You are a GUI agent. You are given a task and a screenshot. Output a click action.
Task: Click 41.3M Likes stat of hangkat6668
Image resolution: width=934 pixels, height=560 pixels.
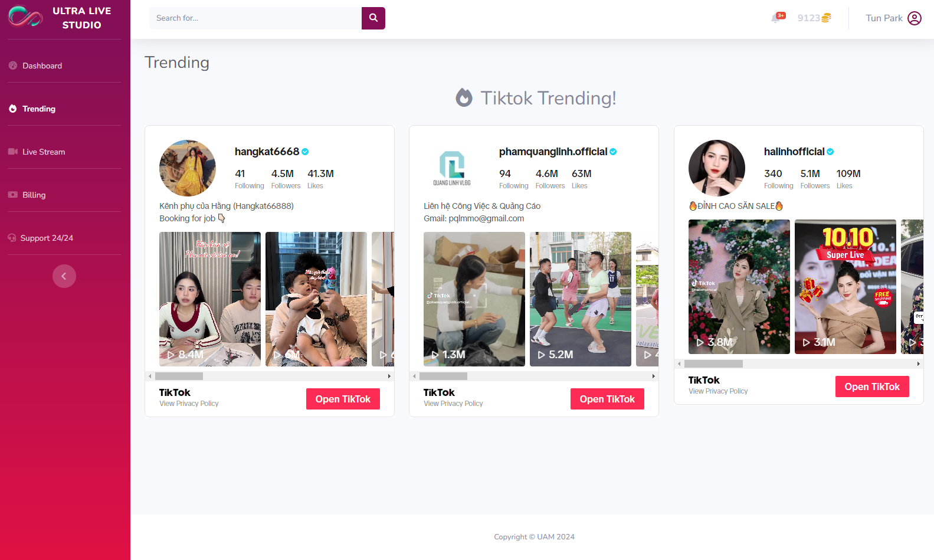[320, 179]
